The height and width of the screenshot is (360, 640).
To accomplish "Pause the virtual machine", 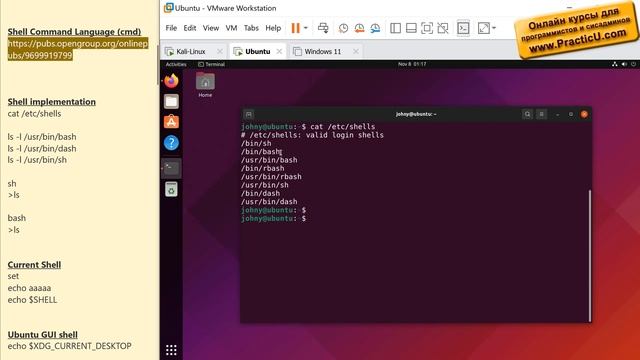I will [296, 28].
